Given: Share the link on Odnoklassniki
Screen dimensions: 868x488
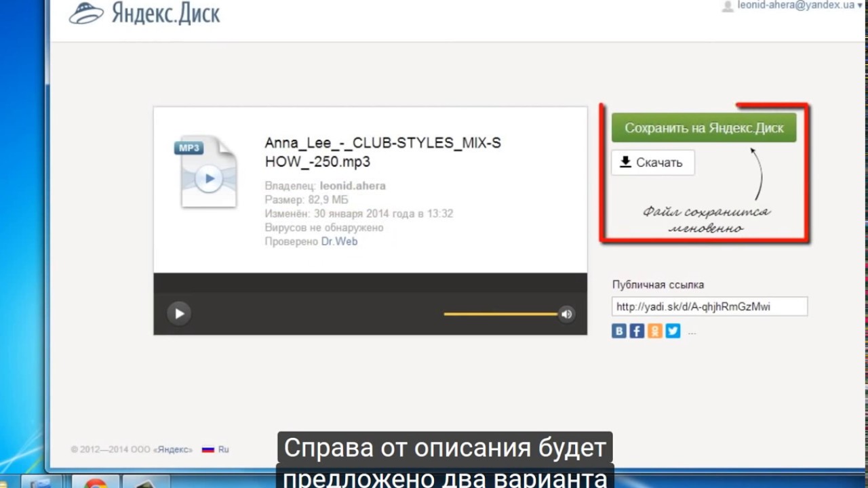Looking at the screenshot, I should pos(654,331).
